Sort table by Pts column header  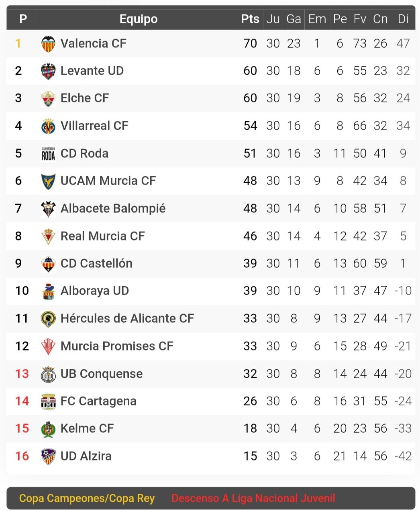click(x=250, y=19)
